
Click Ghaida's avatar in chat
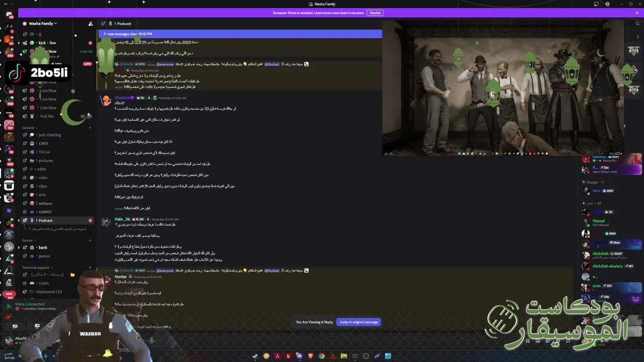click(106, 101)
